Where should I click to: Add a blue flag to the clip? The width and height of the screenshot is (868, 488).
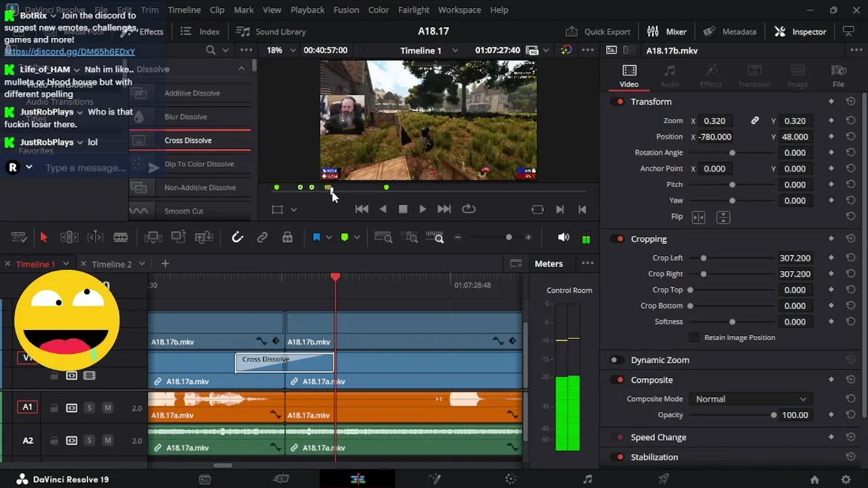(316, 237)
